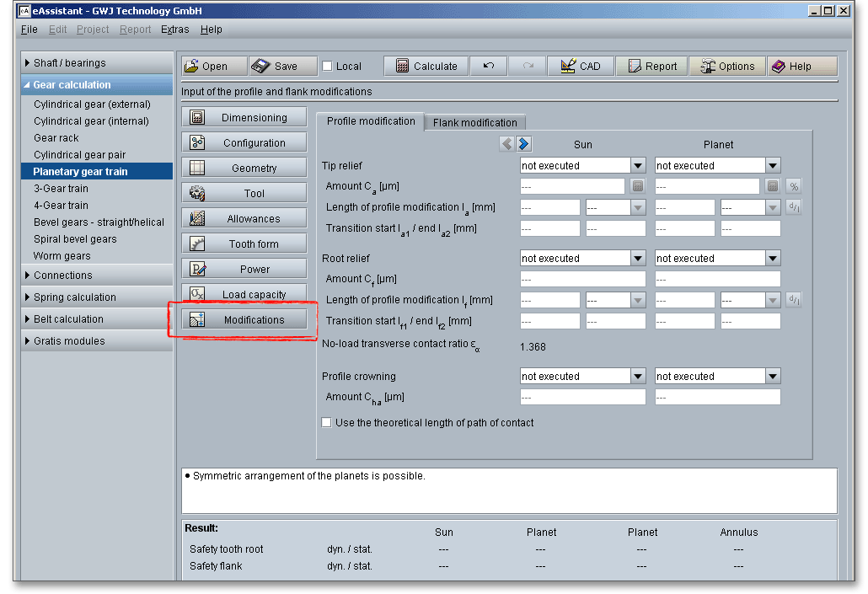Click the Sun profile crowning amount field
The width and height of the screenshot is (868, 594).
[582, 397]
